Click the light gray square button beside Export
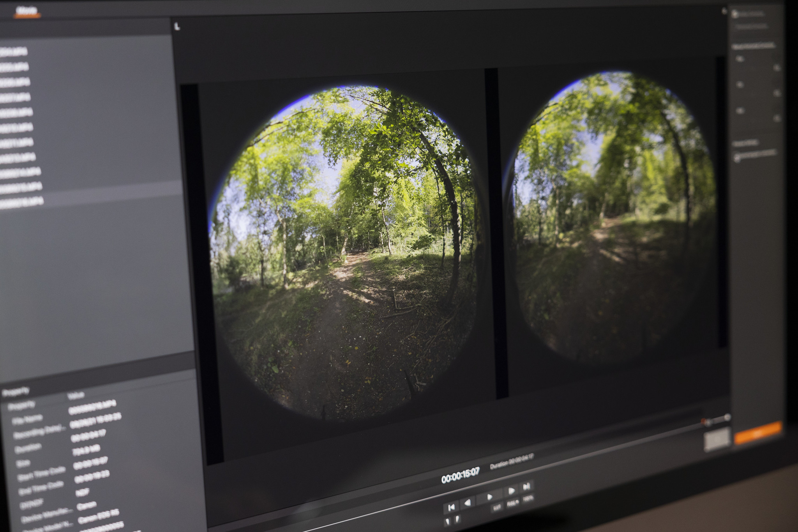The width and height of the screenshot is (798, 532). click(x=717, y=439)
